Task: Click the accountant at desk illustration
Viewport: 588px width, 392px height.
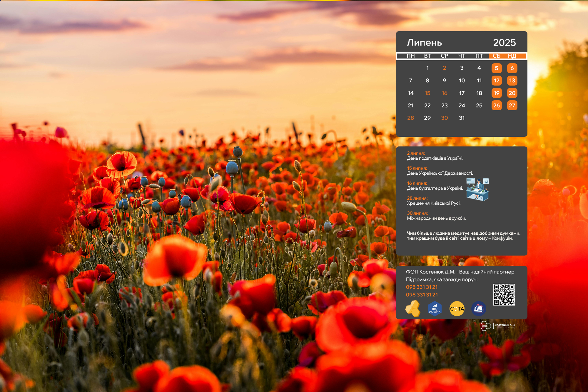Action: [477, 189]
